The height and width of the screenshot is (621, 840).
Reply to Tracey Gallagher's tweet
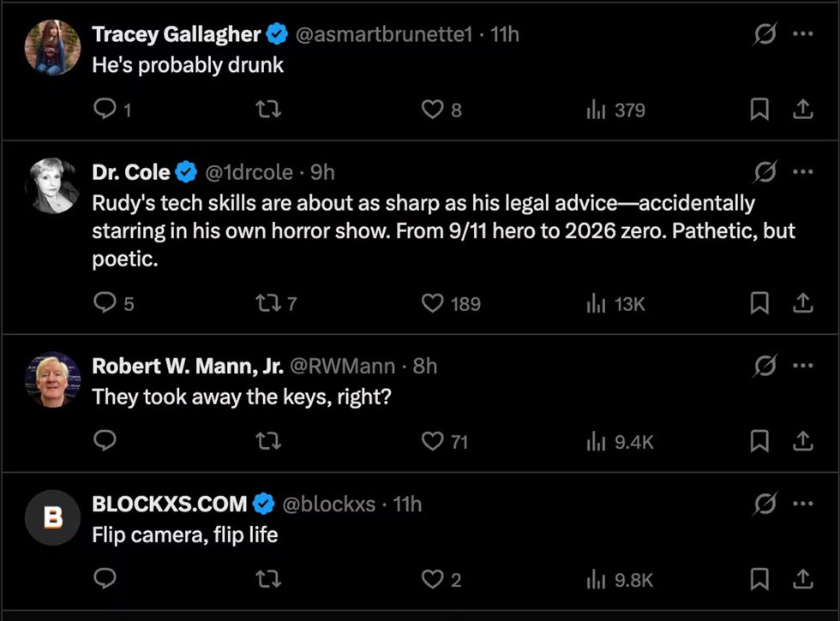(105, 110)
